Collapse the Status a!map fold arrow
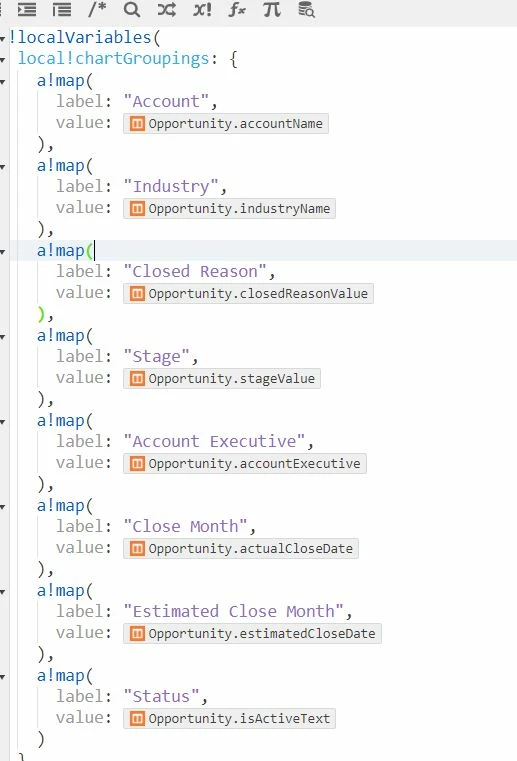 point(3,677)
